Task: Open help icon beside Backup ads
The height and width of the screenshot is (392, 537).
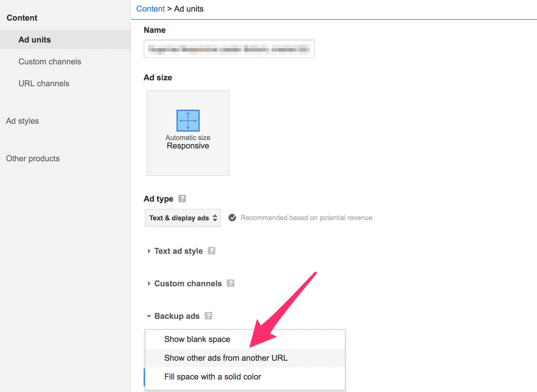Action: [208, 316]
